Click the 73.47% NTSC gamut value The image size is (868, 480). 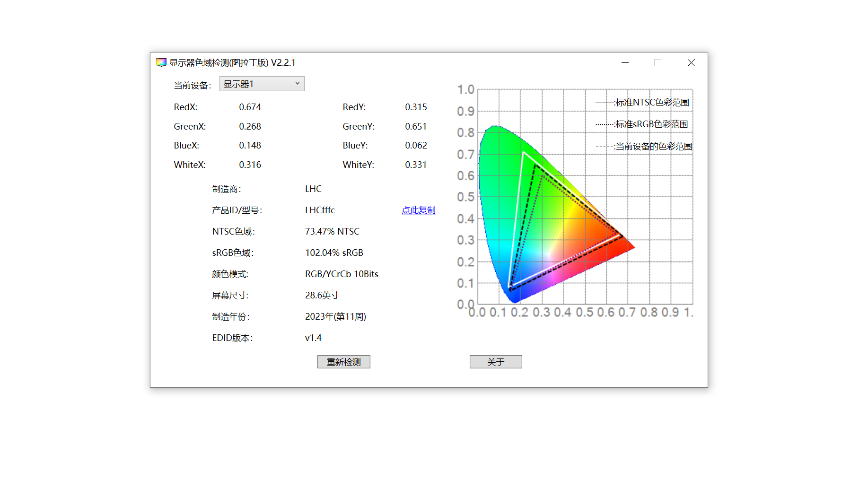tap(332, 231)
